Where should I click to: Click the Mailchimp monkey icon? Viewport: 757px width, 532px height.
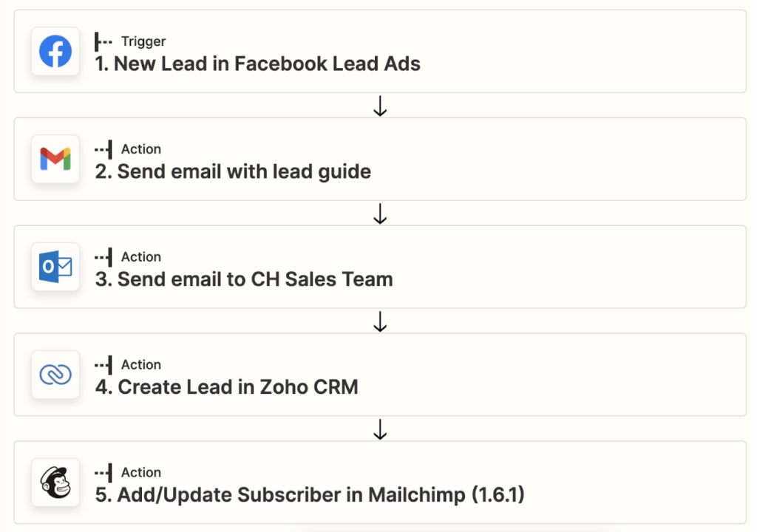coord(55,482)
